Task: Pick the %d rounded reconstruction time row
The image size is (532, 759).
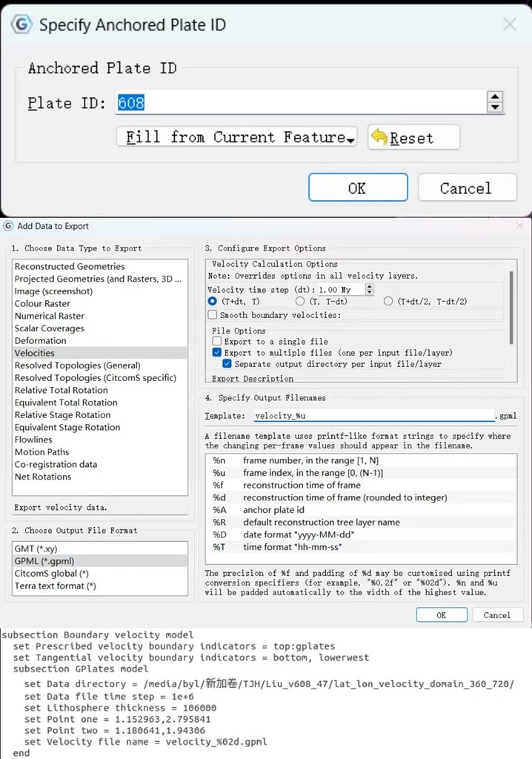Action: (x=361, y=497)
